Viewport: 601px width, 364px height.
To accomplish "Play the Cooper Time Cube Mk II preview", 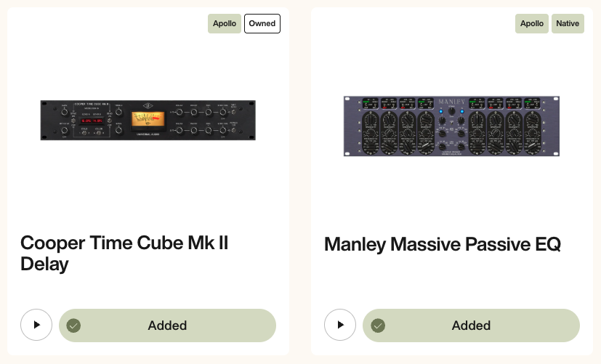I will [36, 325].
